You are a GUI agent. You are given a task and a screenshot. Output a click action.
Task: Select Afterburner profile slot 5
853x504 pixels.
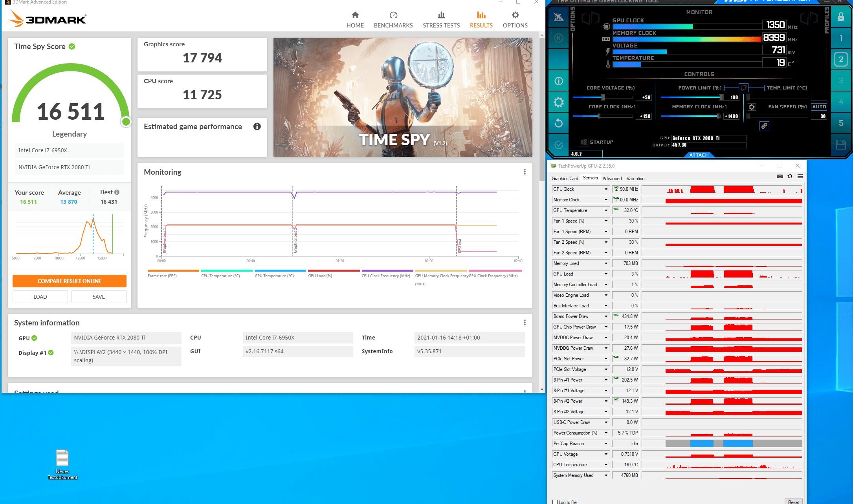click(x=841, y=123)
